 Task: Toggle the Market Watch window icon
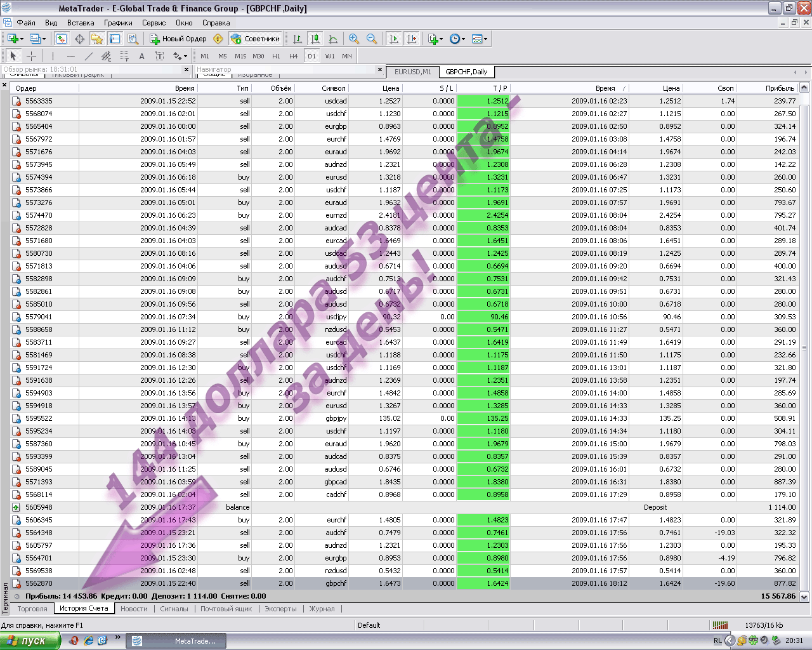point(61,39)
